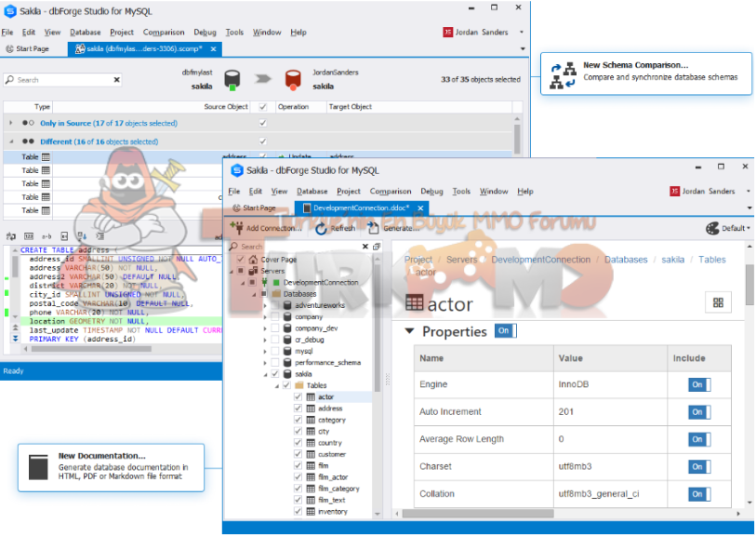
Task: Click the folder icon beside Tables in the tree
Action: pos(298,385)
